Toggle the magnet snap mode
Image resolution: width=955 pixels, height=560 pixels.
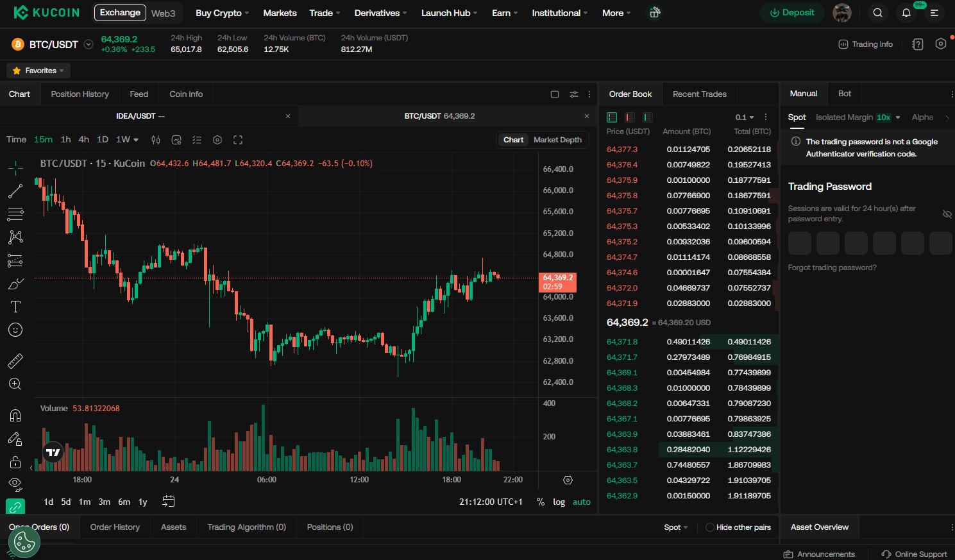tap(15, 415)
